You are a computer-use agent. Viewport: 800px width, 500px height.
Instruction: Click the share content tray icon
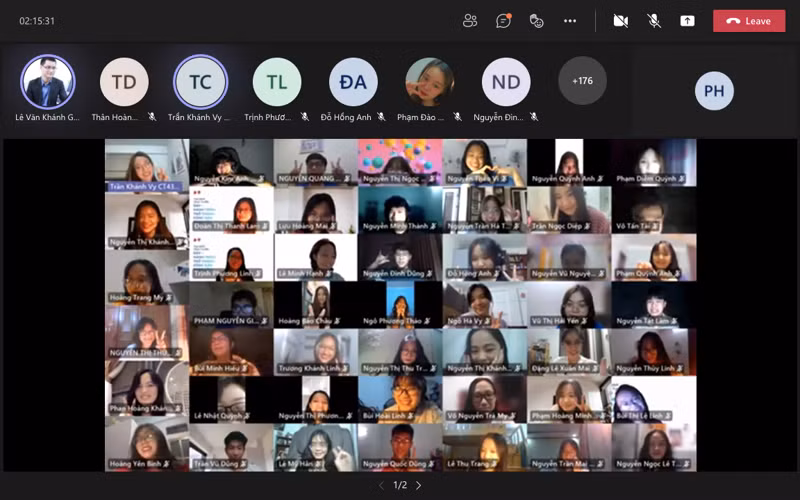coord(687,21)
